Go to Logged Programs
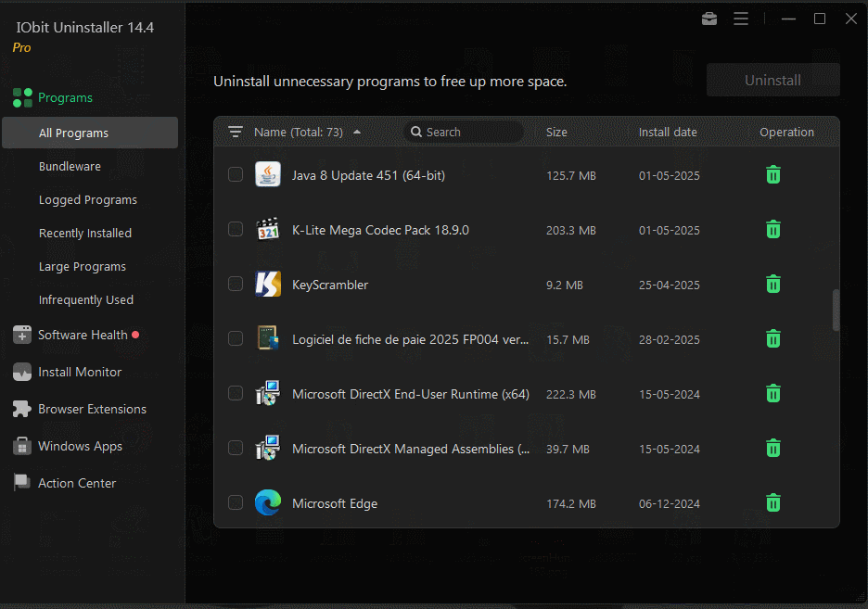The image size is (868, 609). (x=88, y=199)
